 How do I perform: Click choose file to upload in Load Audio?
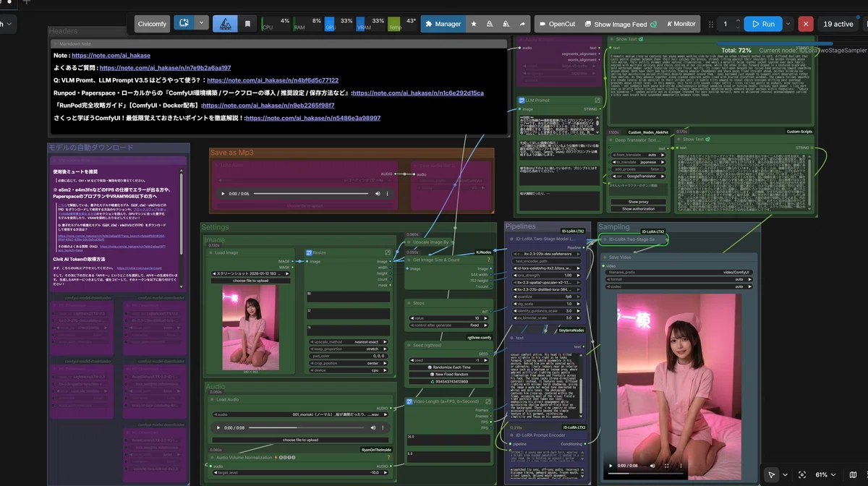[x=299, y=440]
